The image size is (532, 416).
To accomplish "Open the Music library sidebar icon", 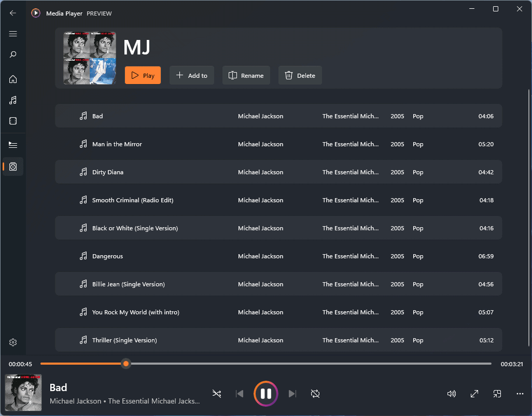I will (13, 100).
